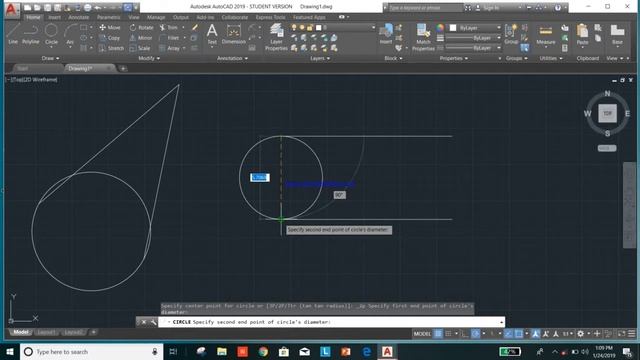
Task: Click the Trim tool
Action: pos(169,28)
